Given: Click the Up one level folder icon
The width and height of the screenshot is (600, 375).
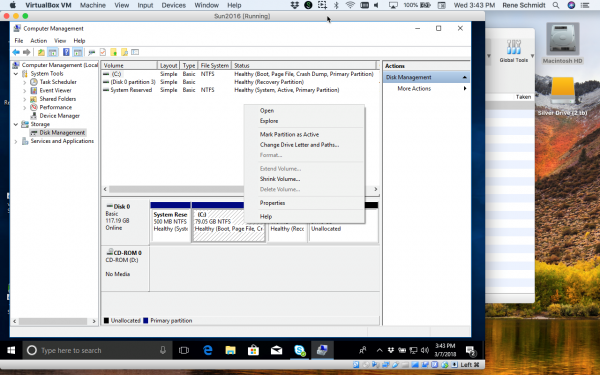Looking at the screenshot, I should pyautogui.click(x=41, y=52).
